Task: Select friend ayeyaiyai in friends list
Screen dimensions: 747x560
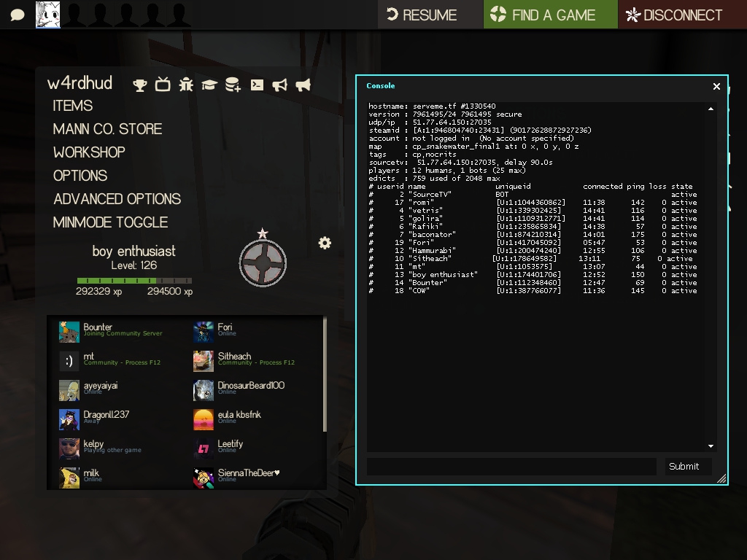Action: pyautogui.click(x=88, y=390)
